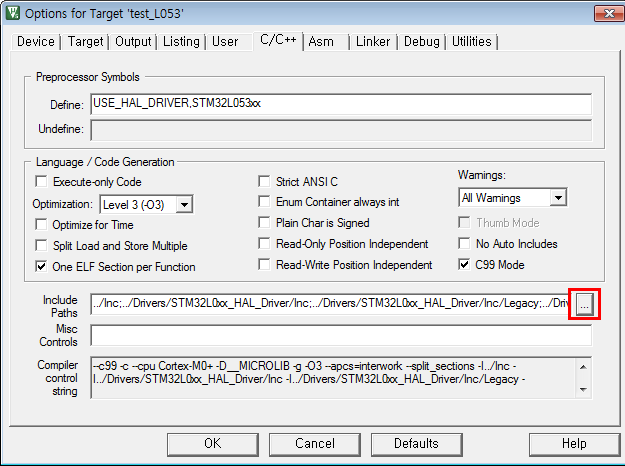Click the Cancel button
The height and width of the screenshot is (466, 625).
(x=315, y=444)
